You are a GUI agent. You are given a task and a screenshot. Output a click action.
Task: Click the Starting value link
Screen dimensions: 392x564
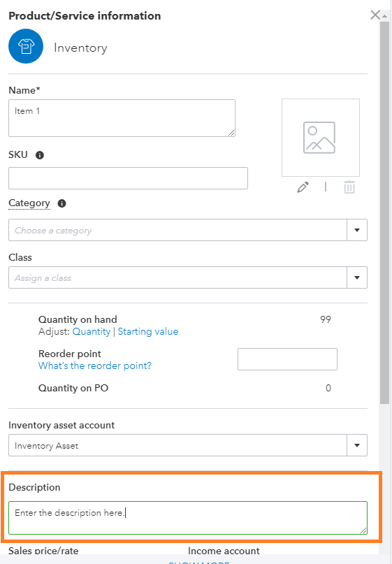[x=148, y=331]
